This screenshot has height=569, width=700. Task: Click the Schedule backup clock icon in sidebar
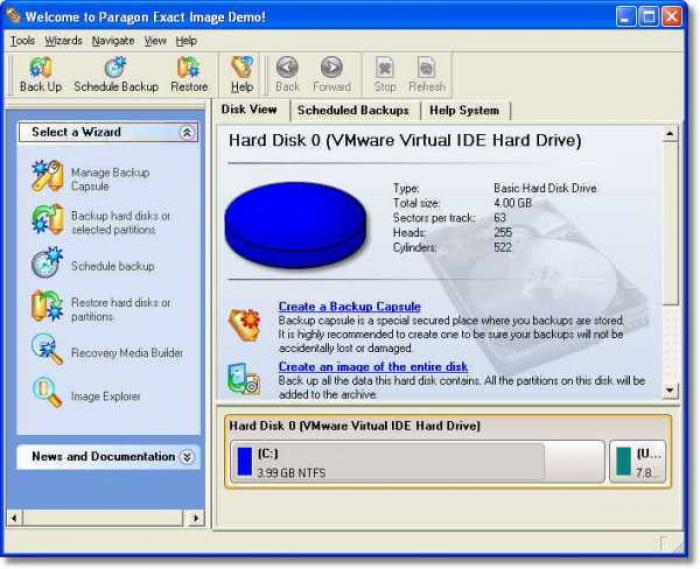click(47, 264)
